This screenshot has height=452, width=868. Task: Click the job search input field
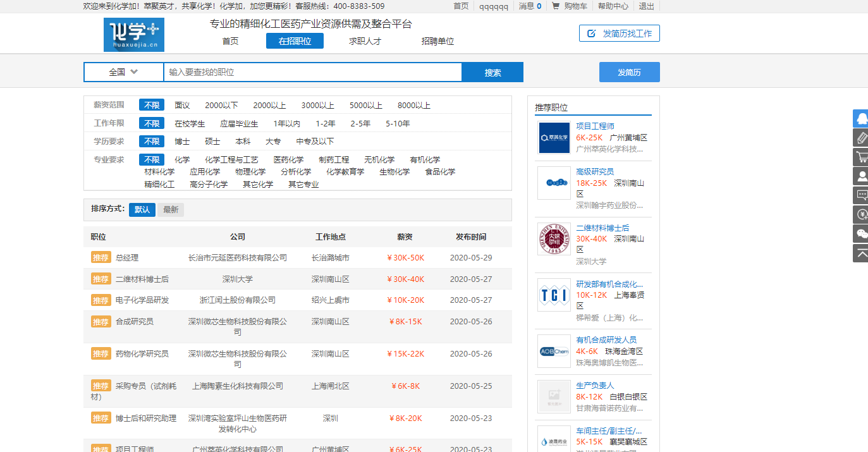(312, 73)
